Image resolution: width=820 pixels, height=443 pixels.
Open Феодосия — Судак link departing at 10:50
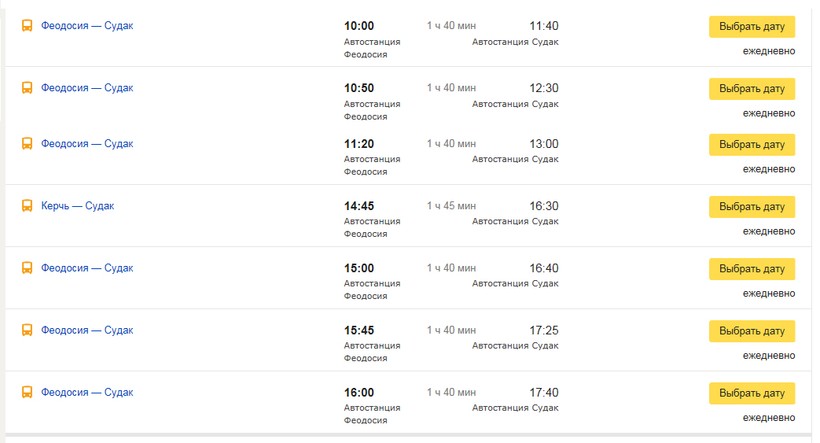pos(87,88)
